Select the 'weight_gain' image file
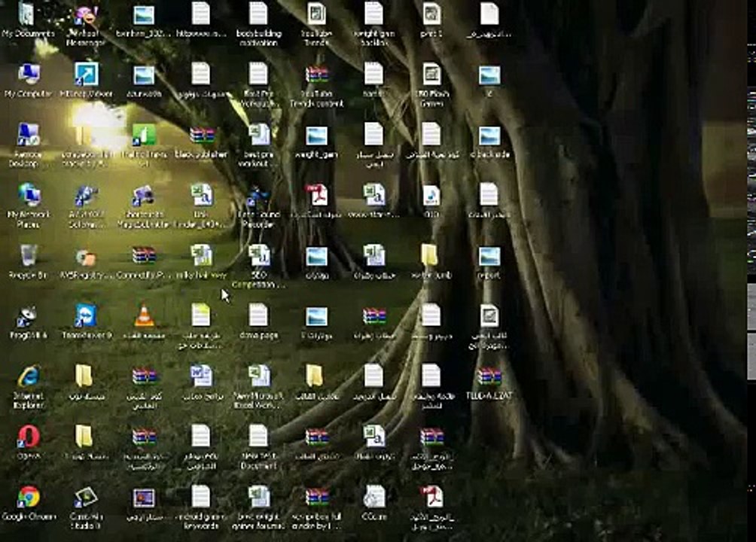Screen dimensions: 756x542 point(316,135)
